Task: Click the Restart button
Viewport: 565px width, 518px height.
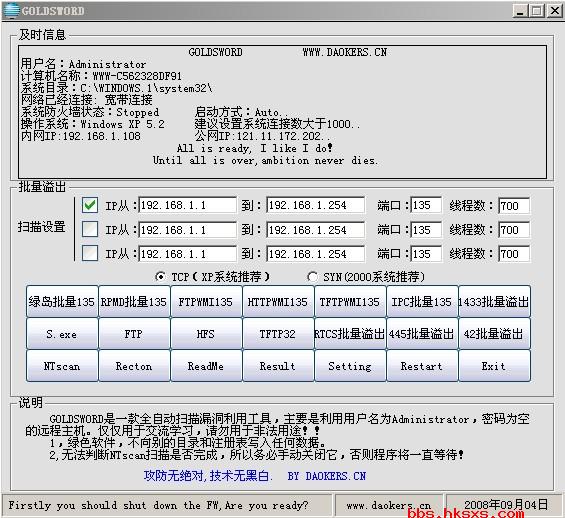Action: pyautogui.click(x=422, y=366)
